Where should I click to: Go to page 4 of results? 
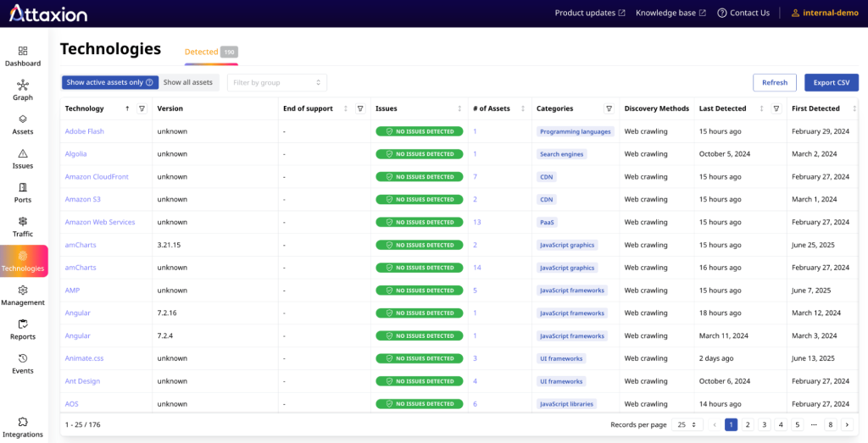[x=781, y=424]
